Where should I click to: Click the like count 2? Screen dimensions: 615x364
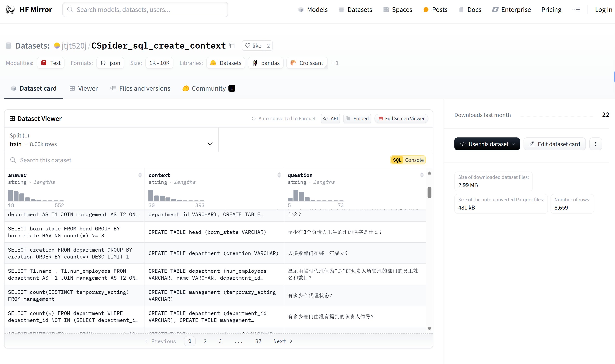point(268,46)
